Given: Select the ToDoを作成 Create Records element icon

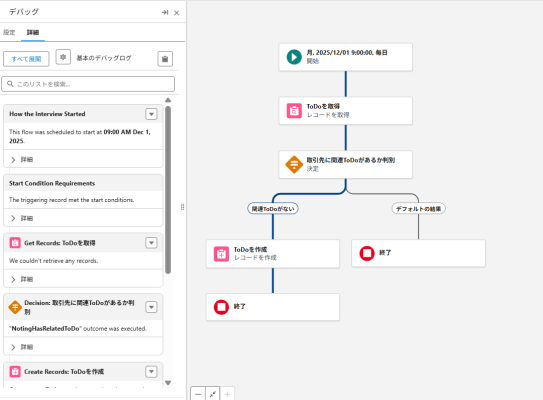Looking at the screenshot, I should tap(221, 254).
